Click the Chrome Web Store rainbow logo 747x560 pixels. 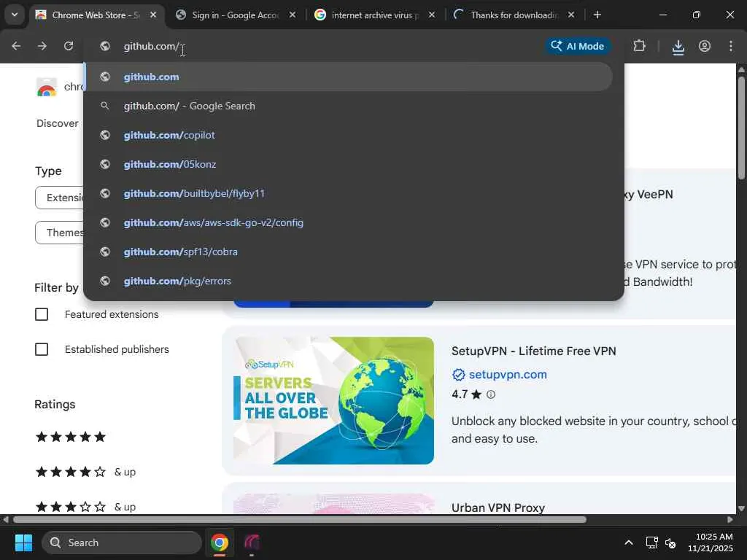click(x=47, y=87)
